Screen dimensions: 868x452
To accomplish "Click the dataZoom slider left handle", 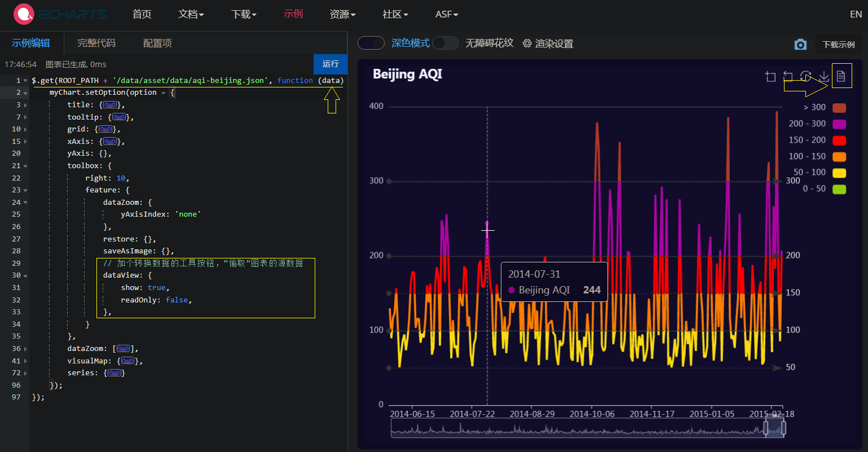I will pos(766,428).
